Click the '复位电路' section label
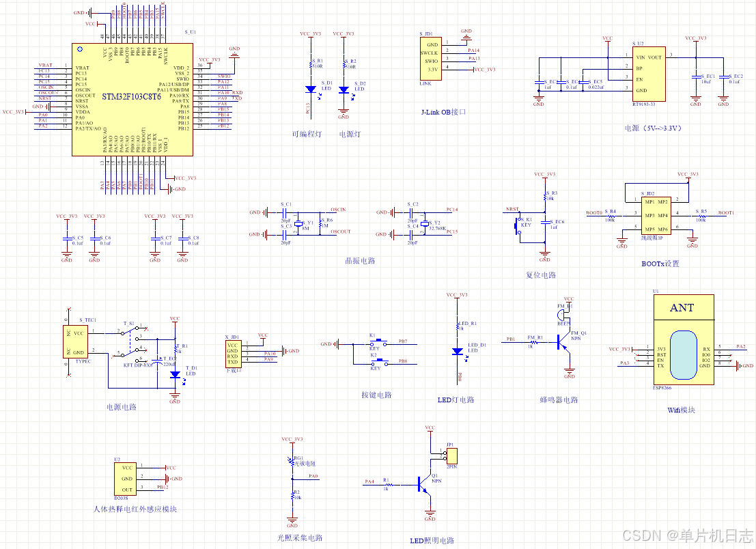This screenshot has width=756, height=549. (x=540, y=275)
